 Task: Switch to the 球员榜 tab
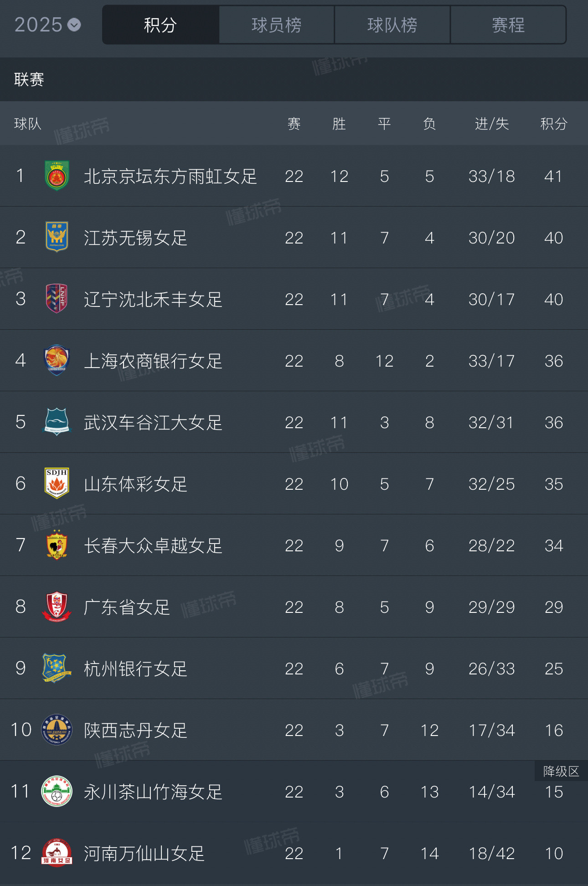click(x=277, y=25)
